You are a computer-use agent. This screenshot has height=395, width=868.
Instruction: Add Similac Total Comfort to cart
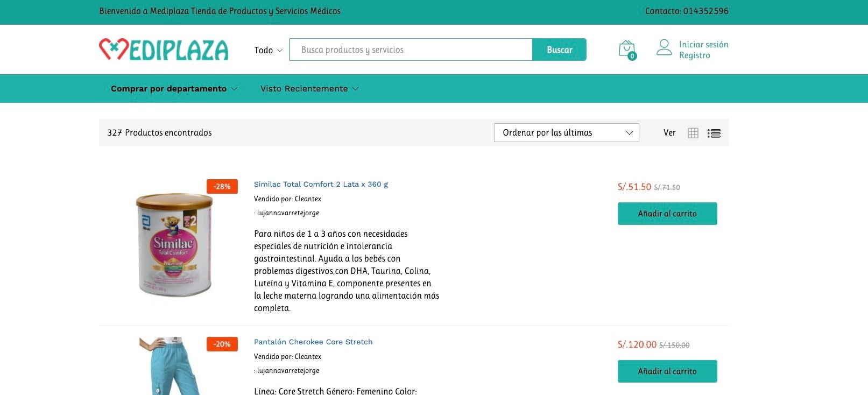pos(667,214)
